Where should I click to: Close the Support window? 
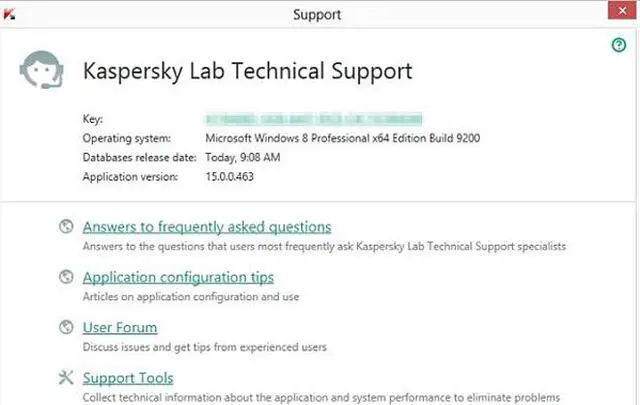[622, 11]
